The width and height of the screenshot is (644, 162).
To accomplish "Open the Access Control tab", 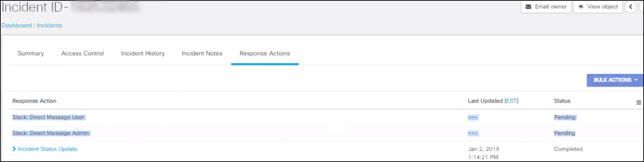I will coord(83,53).
